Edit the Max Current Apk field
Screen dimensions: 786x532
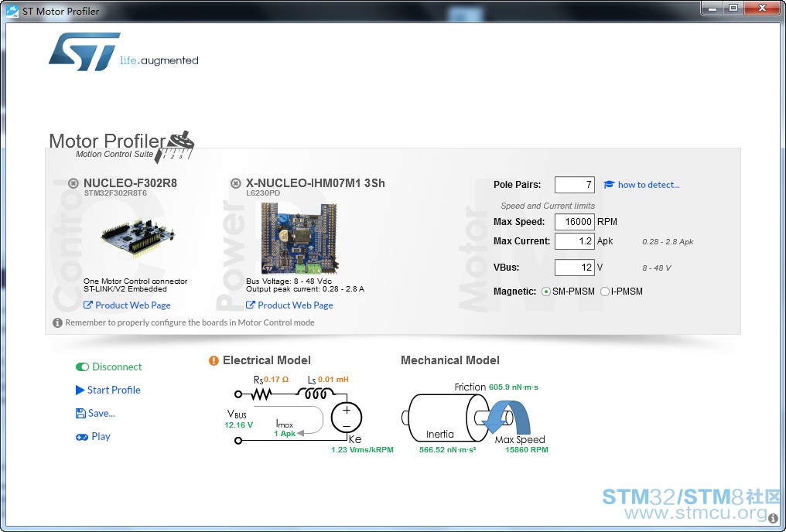(575, 241)
